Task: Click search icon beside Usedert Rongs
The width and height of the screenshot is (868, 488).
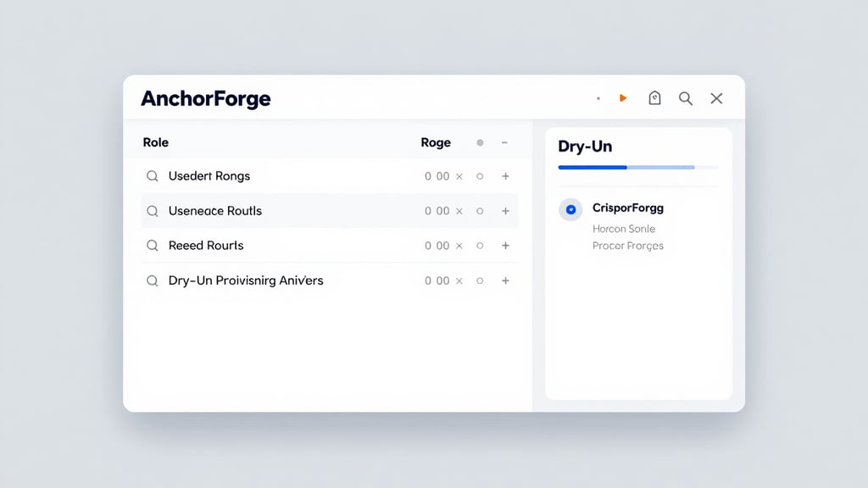Action: tap(153, 176)
